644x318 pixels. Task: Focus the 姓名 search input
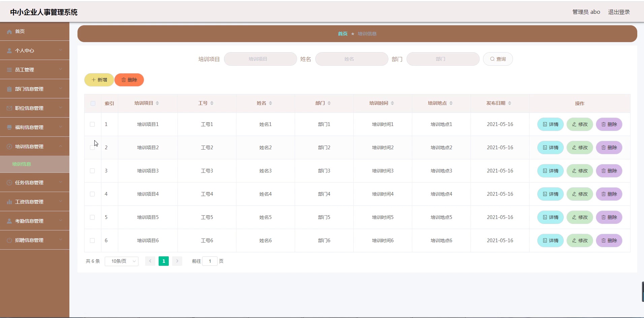point(352,59)
